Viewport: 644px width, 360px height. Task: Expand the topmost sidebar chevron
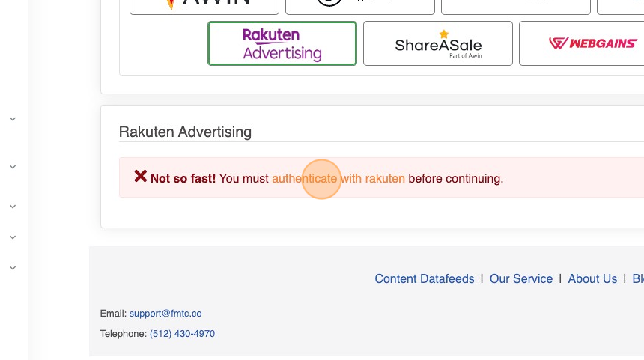pos(13,119)
